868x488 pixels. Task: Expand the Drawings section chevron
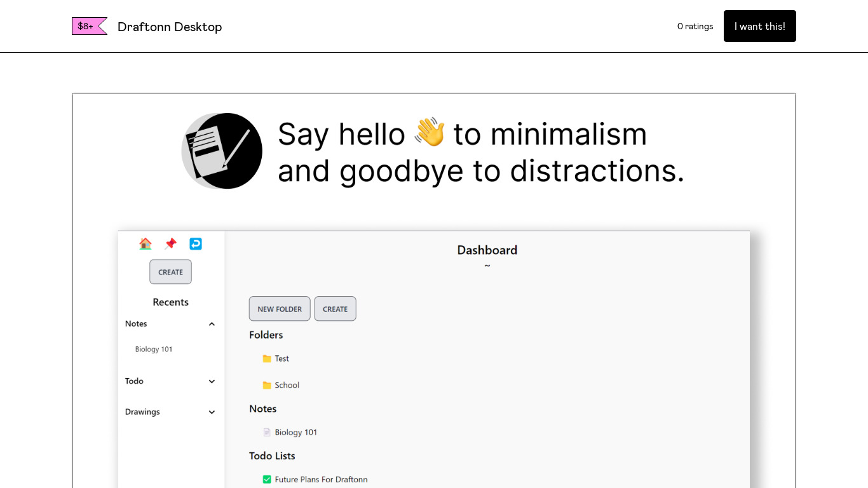(212, 412)
